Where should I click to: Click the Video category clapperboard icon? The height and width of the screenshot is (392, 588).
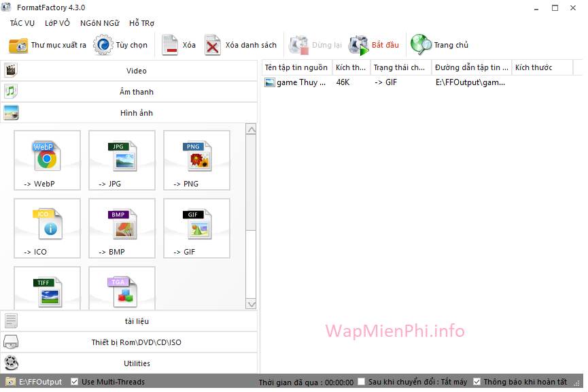pos(11,70)
